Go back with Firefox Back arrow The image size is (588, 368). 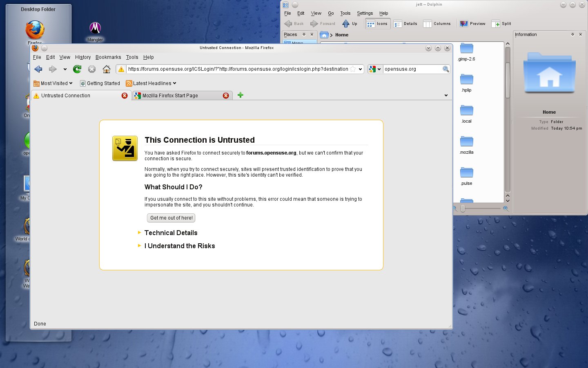[38, 69]
